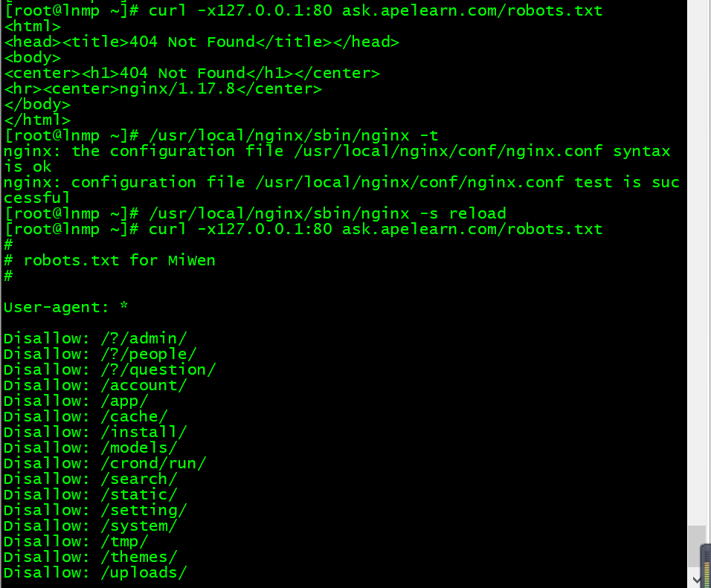Click the first curl robots.txt command line

point(303,10)
